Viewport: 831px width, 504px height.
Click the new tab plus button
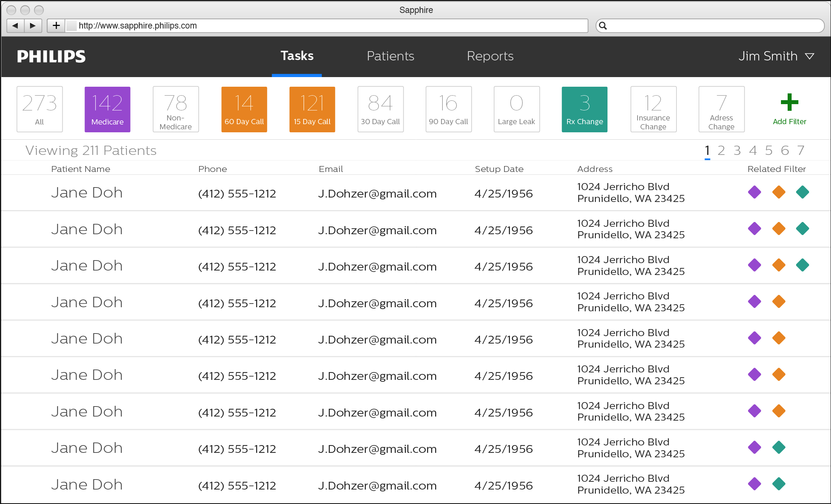tap(56, 26)
